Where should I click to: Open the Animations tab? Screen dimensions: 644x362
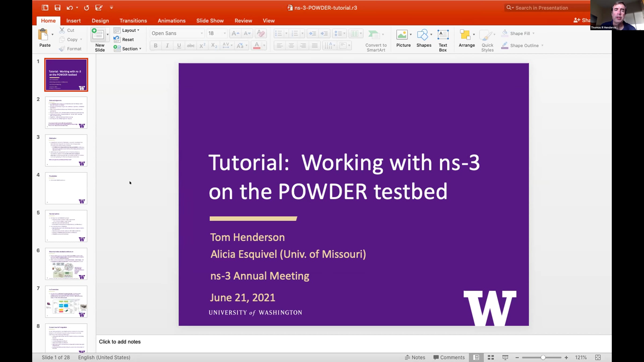(x=172, y=21)
